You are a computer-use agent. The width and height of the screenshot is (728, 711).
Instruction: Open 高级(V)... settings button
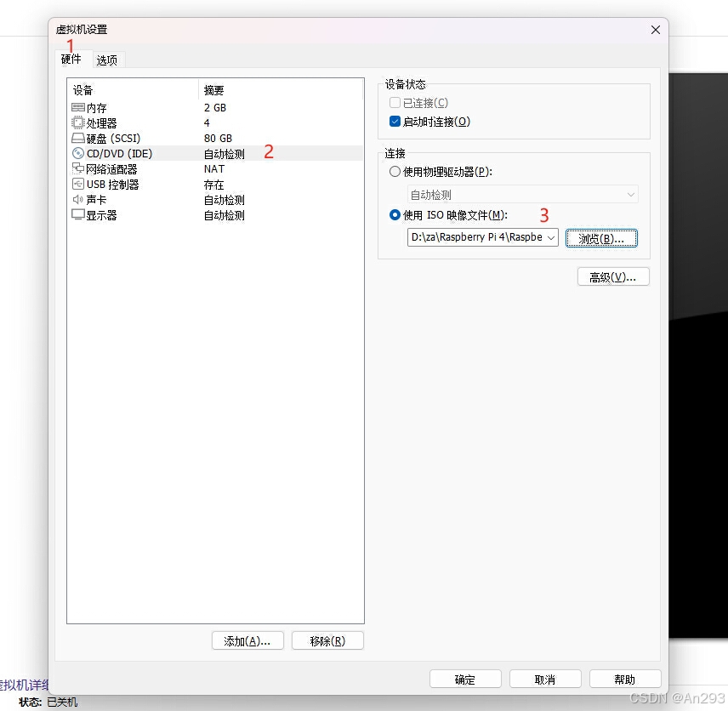(613, 277)
